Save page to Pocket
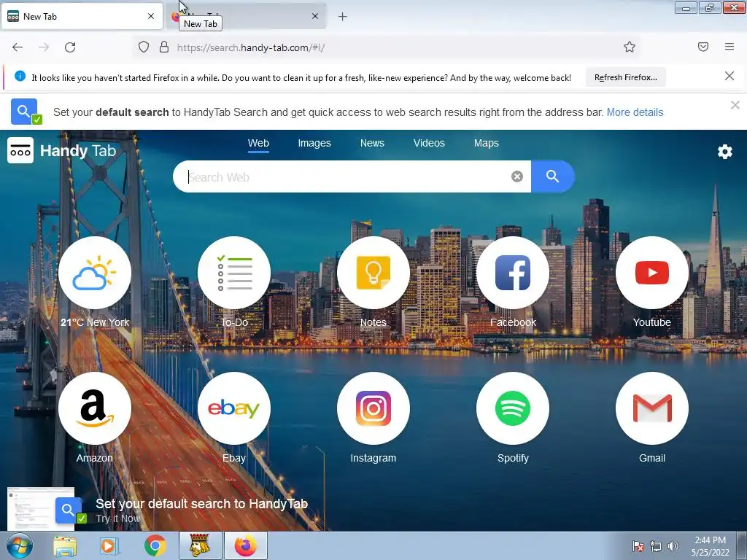This screenshot has height=560, width=747. click(x=703, y=47)
